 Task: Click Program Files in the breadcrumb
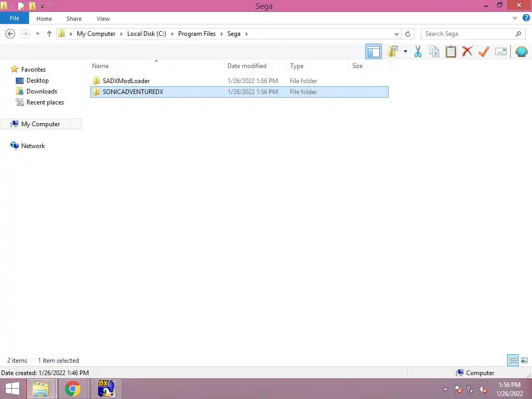[197, 34]
